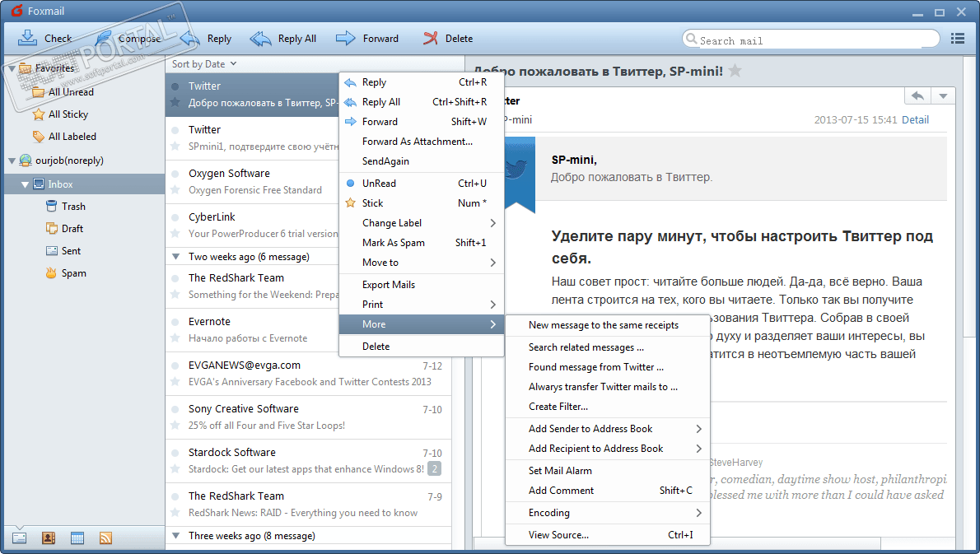Open the reply options dropdown arrow in reading pane
The height and width of the screenshot is (554, 980).
tap(943, 96)
